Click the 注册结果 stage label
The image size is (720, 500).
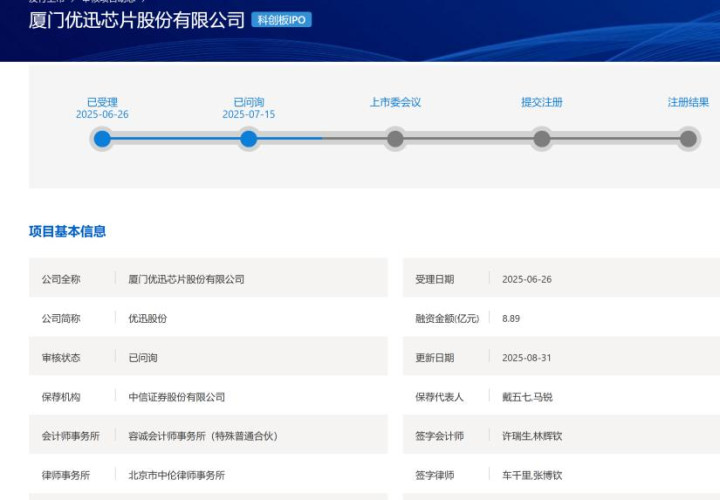pyautogui.click(x=688, y=102)
